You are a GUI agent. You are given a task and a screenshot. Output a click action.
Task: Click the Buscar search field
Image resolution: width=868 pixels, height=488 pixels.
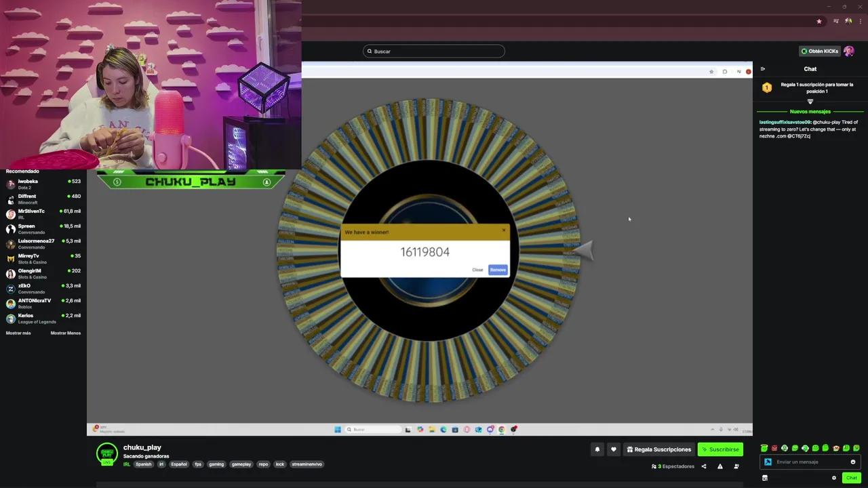[434, 52]
